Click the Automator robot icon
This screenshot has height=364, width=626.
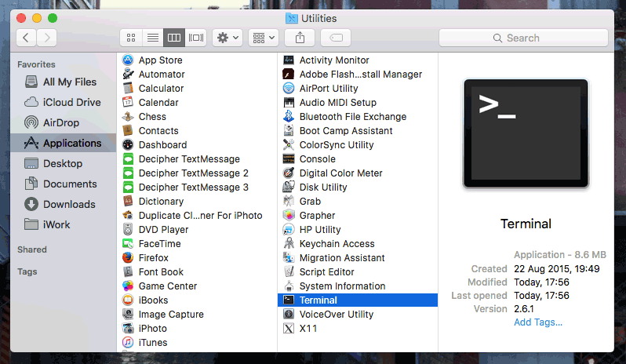(128, 75)
